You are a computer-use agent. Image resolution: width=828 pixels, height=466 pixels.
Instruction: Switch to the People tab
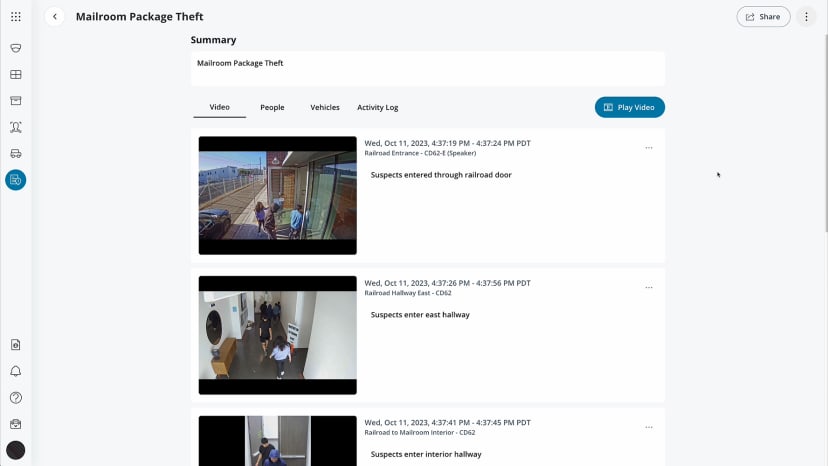pos(272,107)
